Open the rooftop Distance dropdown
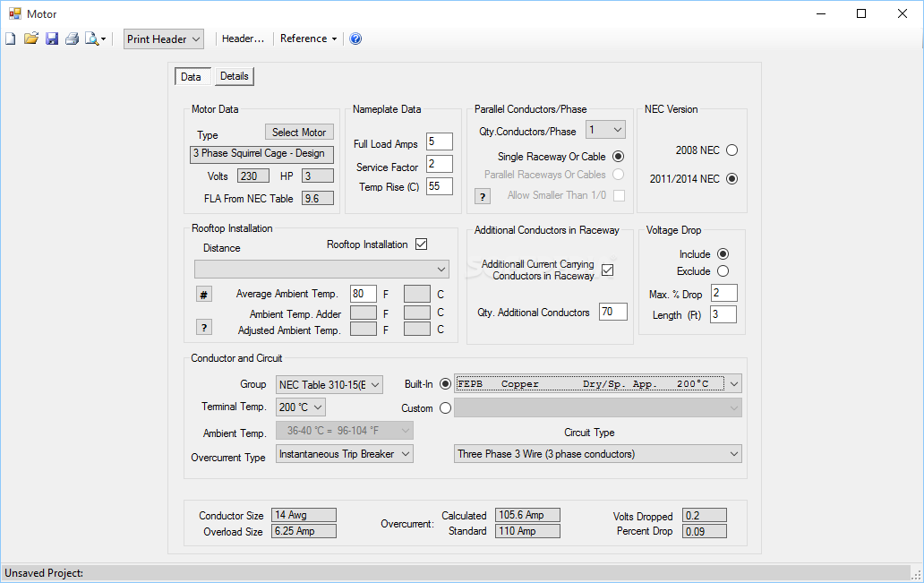The height and width of the screenshot is (583, 924). click(x=321, y=269)
